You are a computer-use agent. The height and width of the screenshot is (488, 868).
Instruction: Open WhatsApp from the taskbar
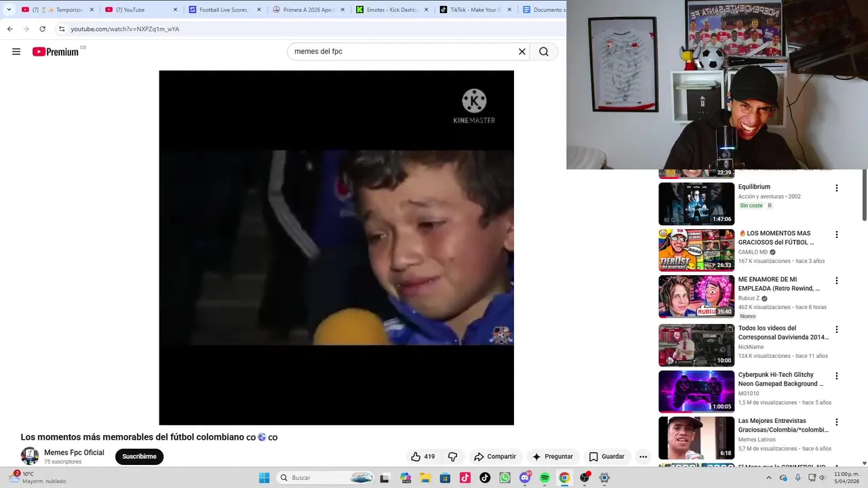(505, 478)
